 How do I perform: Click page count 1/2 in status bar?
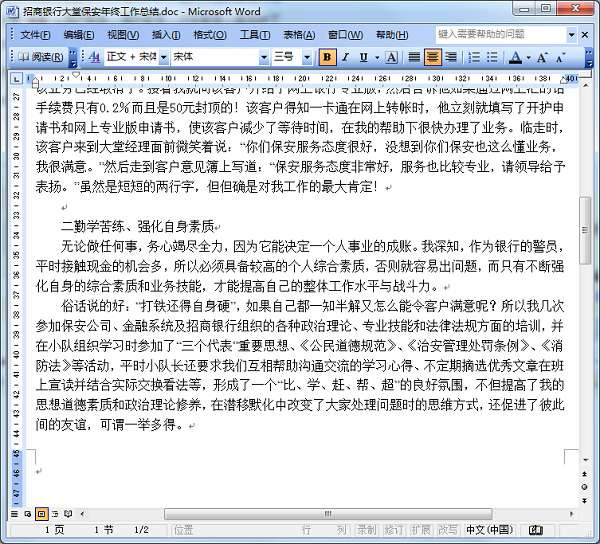(x=142, y=530)
